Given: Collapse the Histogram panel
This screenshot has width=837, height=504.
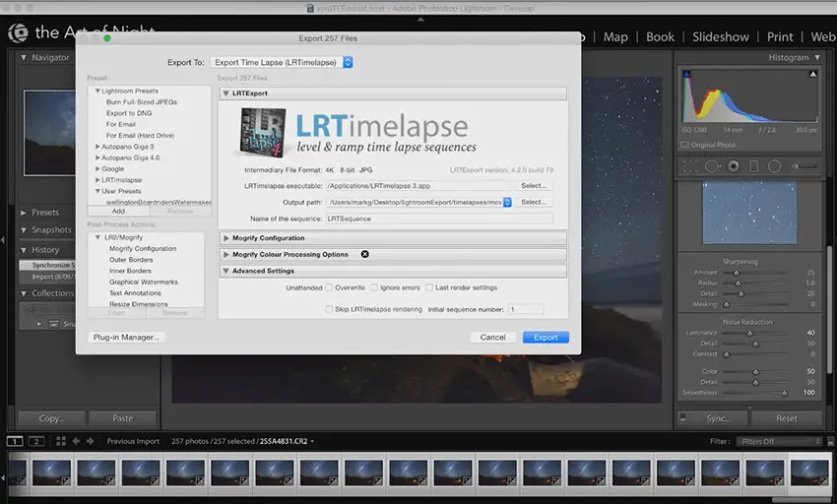Looking at the screenshot, I should click(817, 57).
